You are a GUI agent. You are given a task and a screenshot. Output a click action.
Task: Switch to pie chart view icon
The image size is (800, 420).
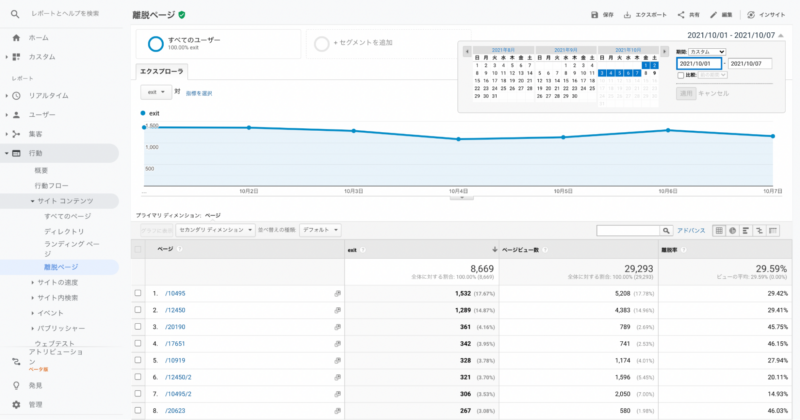coord(733,231)
